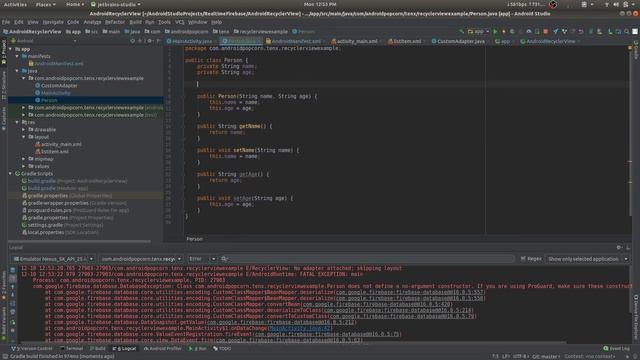Click Git: master in the status bar
The width and height of the screenshot is (640, 360).
[x=545, y=356]
